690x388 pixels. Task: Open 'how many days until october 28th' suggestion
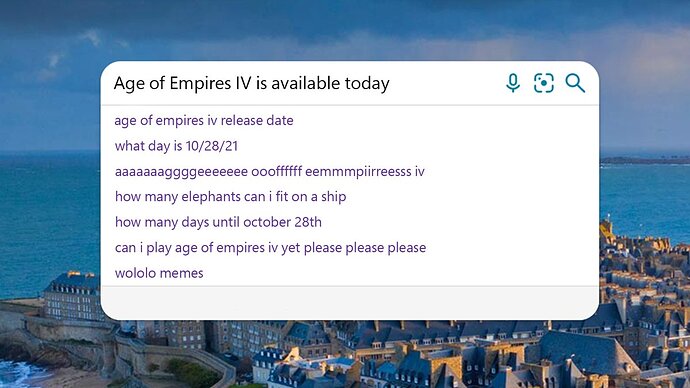(218, 222)
